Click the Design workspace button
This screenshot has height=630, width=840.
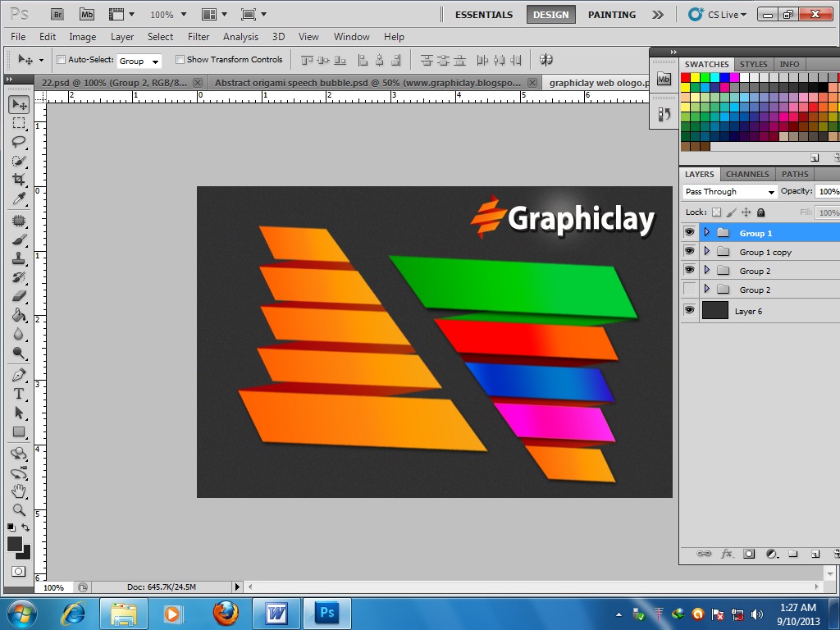coord(550,15)
